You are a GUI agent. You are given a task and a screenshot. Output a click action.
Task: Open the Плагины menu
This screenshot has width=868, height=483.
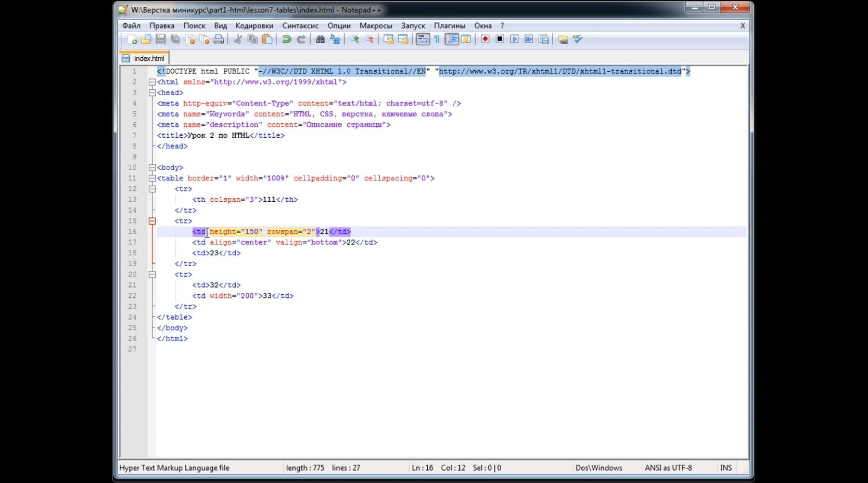pos(450,25)
